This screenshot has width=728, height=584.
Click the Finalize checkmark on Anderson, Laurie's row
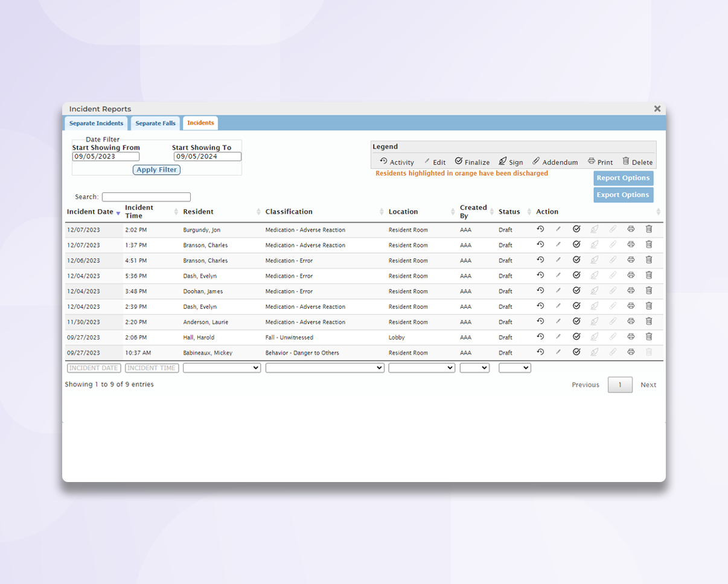pos(576,322)
